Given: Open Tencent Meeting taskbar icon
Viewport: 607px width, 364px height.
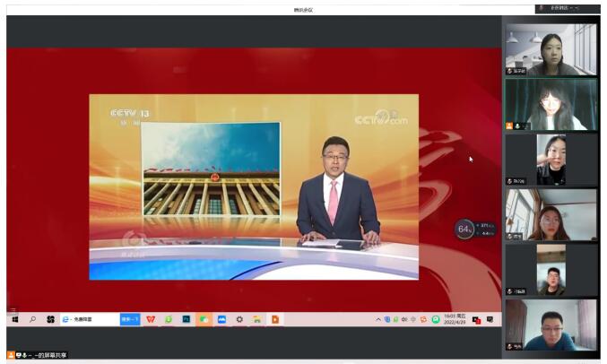Looking at the screenshot, I should (221, 319).
